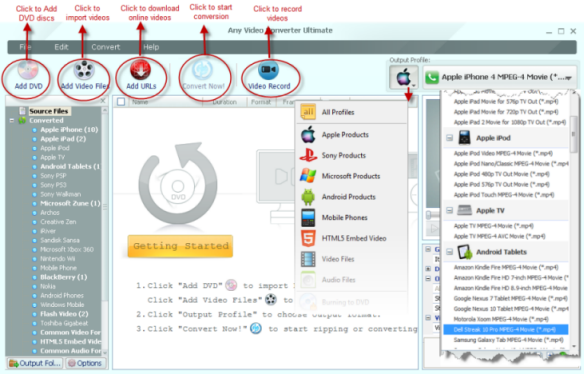Open the Output Folder button
Image resolution: width=584 pixels, height=374 pixels.
35,363
